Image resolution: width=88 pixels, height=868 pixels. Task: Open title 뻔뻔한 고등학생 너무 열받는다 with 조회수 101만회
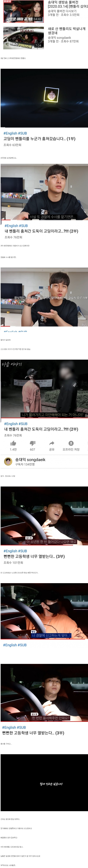34,556
